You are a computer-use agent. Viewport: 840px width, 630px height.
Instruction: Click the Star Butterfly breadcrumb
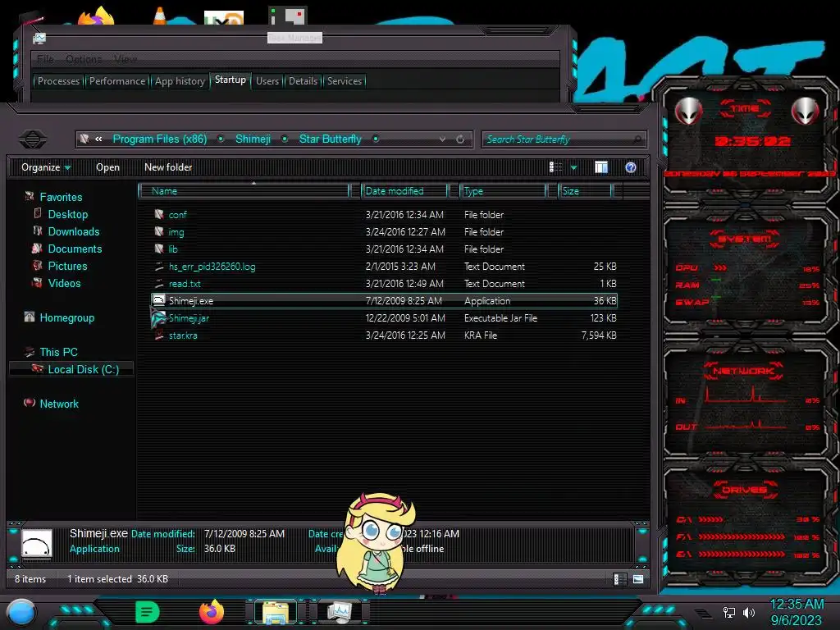click(330, 139)
